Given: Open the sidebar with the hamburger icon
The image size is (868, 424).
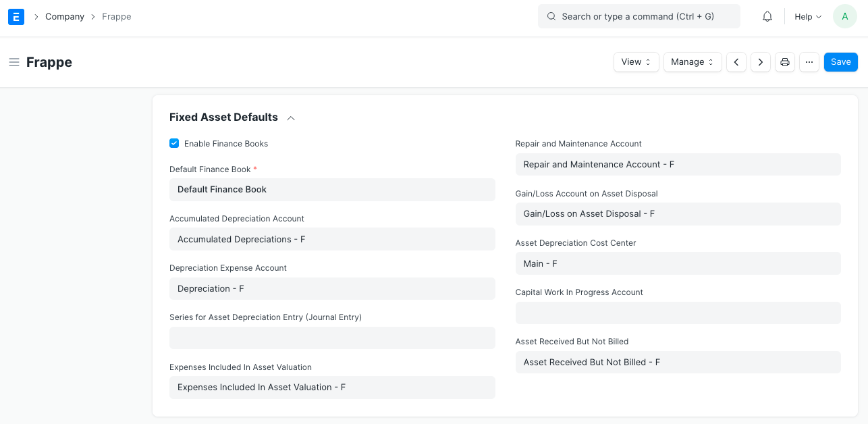Looking at the screenshot, I should click(13, 61).
